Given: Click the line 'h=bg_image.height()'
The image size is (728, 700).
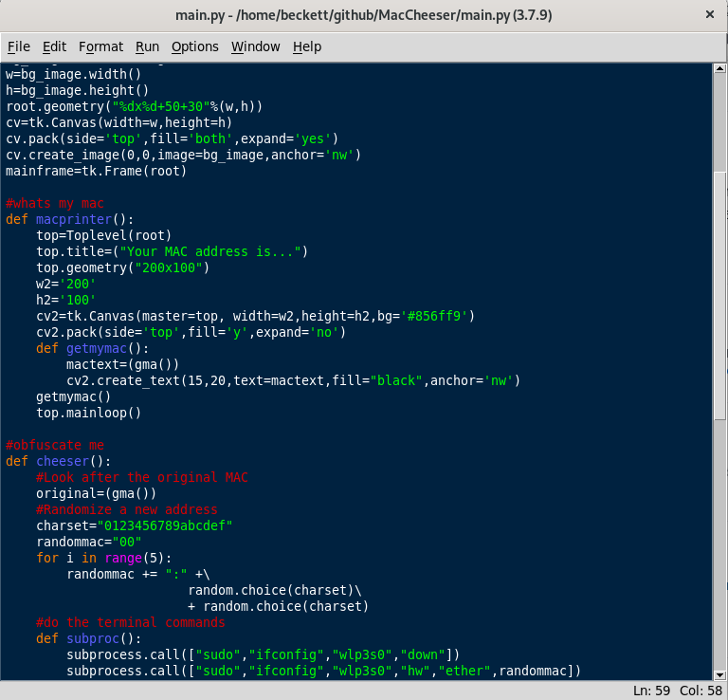Looking at the screenshot, I should pos(77,90).
